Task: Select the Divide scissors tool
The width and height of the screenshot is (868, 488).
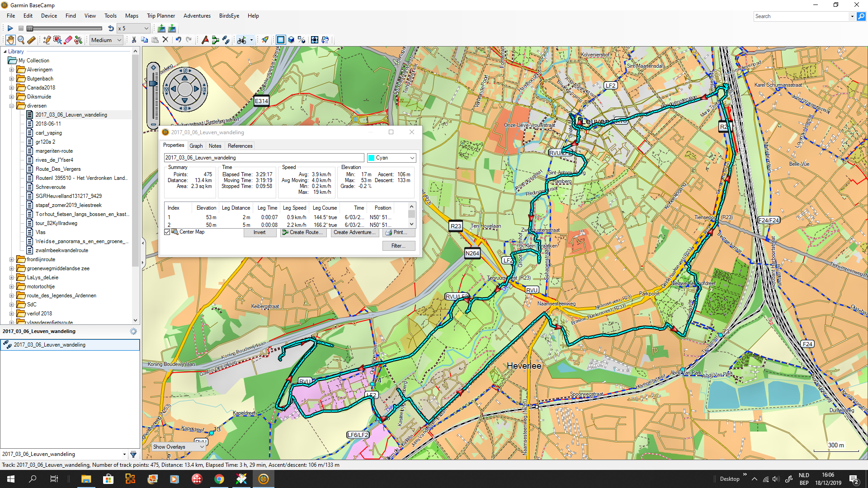Action: coord(78,40)
